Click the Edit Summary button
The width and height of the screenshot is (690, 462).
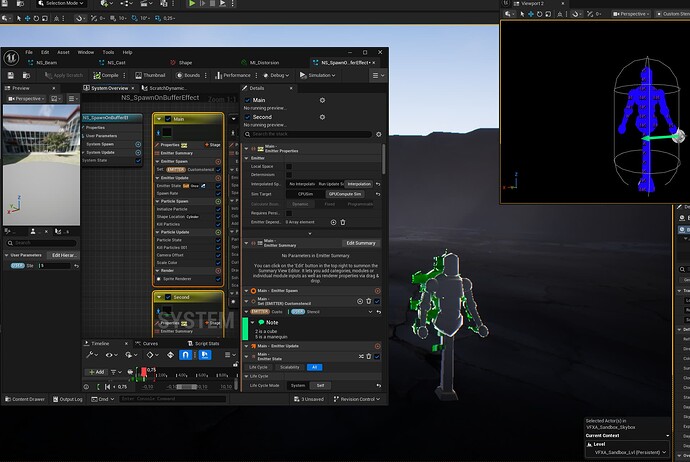pos(361,243)
